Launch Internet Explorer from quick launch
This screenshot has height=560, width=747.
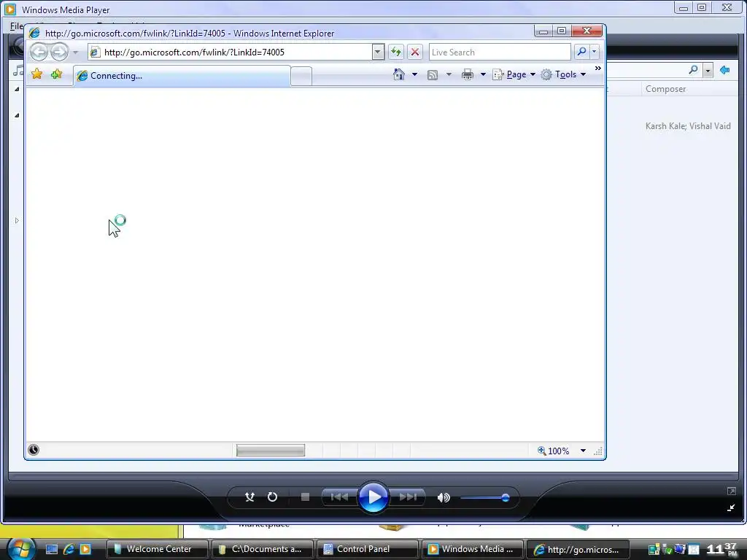click(x=69, y=549)
